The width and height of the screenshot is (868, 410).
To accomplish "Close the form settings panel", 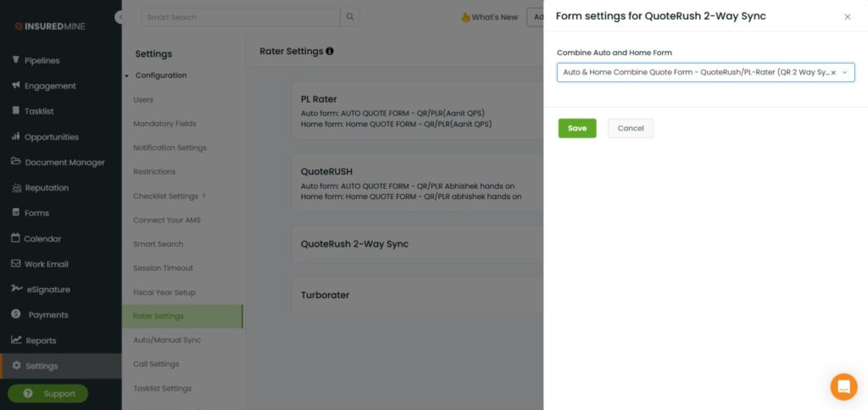I will (847, 17).
